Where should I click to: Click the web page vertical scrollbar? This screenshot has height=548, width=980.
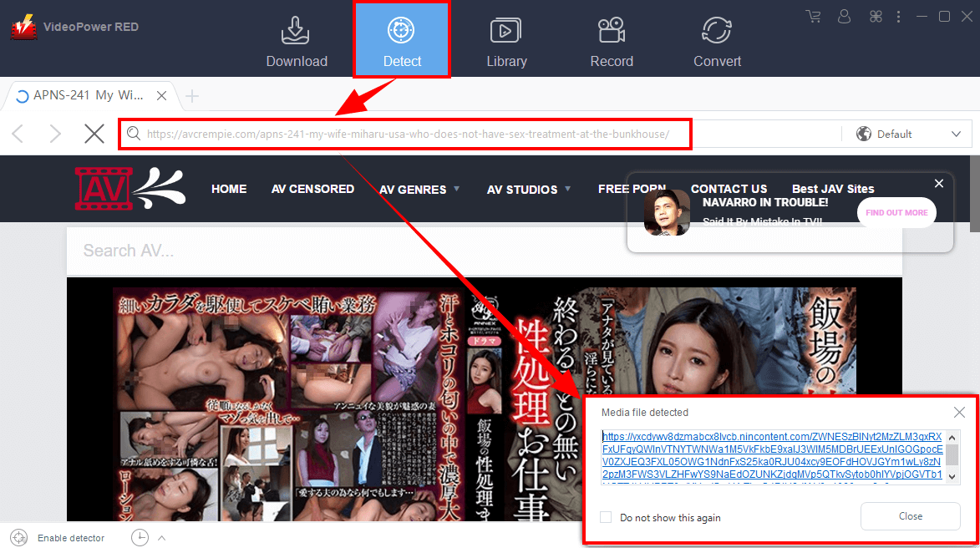[974, 194]
